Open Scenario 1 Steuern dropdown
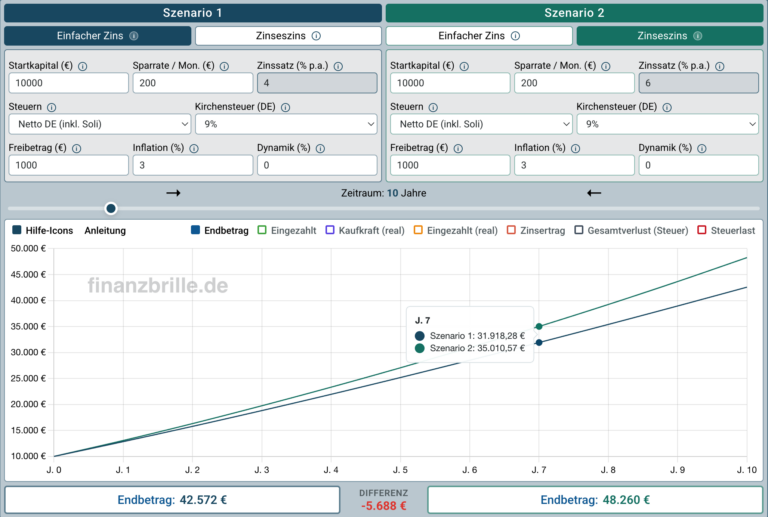The image size is (768, 517). (x=100, y=124)
